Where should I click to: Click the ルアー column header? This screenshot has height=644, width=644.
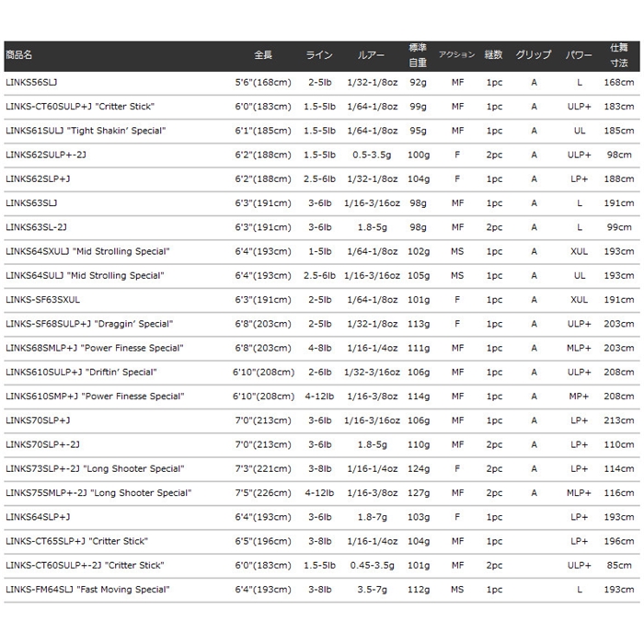click(x=372, y=55)
